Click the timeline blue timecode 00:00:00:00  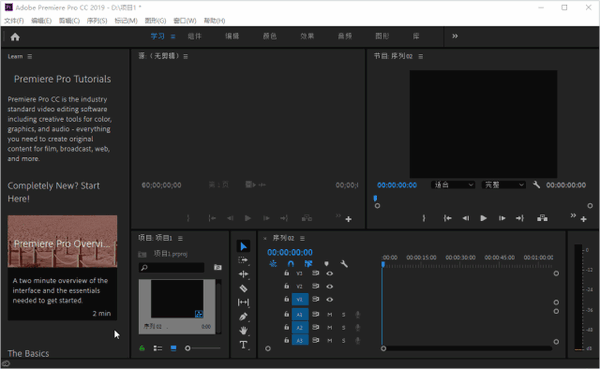[290, 252]
